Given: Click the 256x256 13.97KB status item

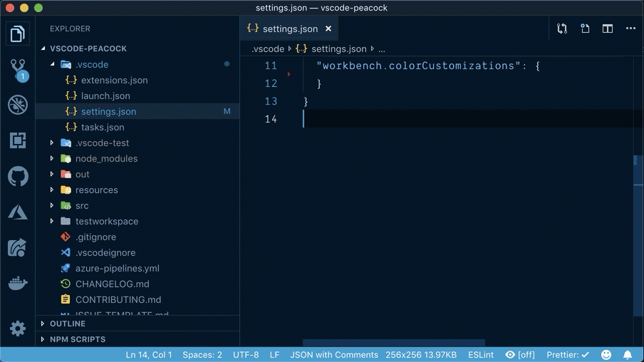Looking at the screenshot, I should pos(421,355).
